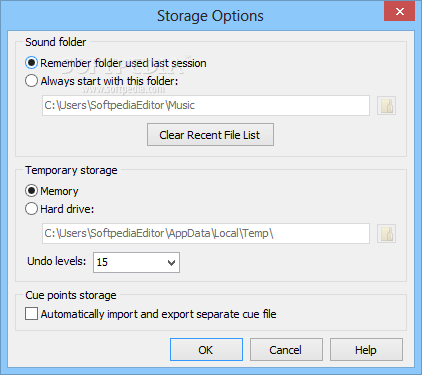Viewport: 422px width, 375px height.
Task: Select Remember folder used last session
Action: click(31, 63)
